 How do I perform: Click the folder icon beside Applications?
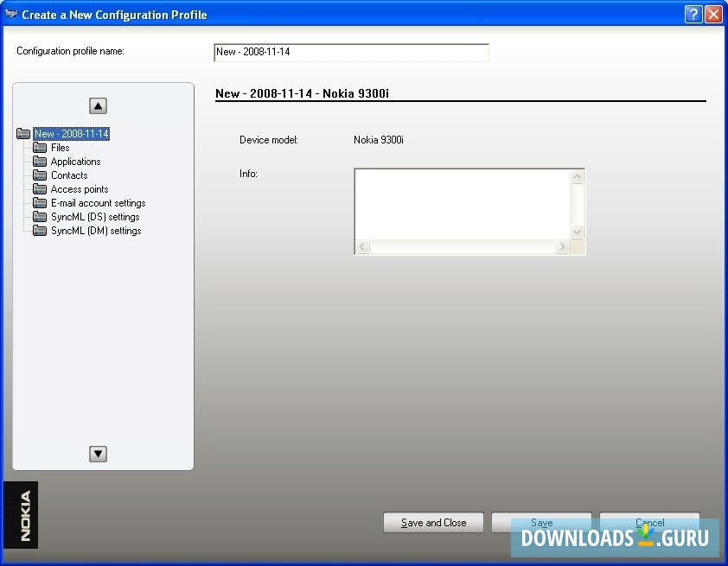40,162
